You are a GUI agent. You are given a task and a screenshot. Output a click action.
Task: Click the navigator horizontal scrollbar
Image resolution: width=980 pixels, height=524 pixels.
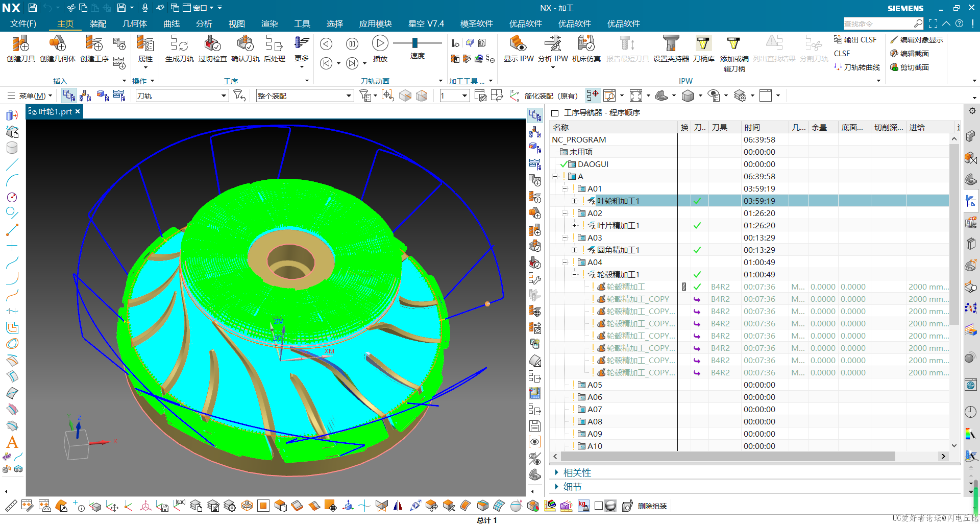pyautogui.click(x=728, y=456)
